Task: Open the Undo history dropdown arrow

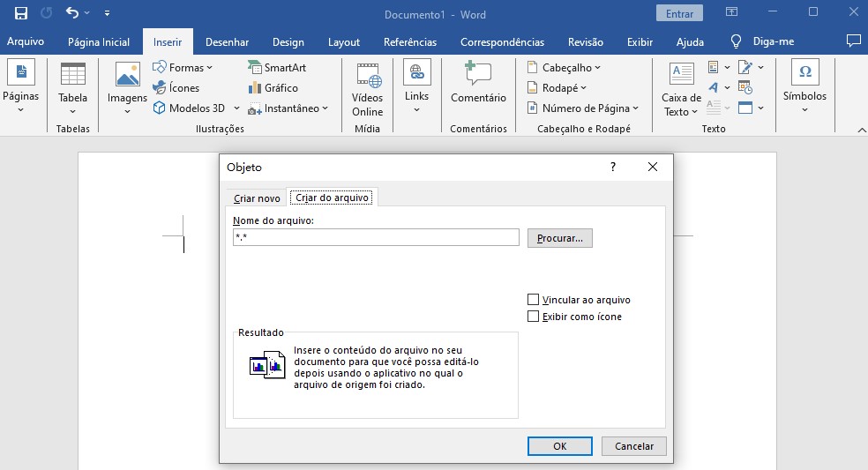Action: 87,12
